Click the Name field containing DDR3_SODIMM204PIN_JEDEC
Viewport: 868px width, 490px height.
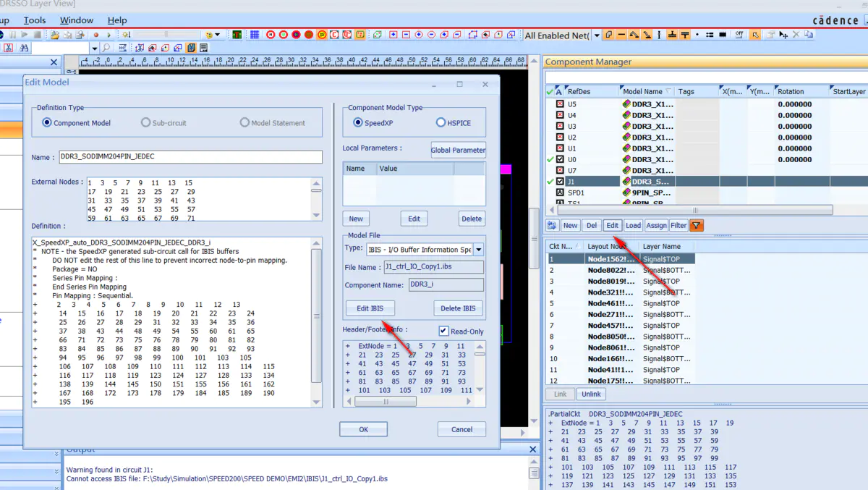(190, 157)
